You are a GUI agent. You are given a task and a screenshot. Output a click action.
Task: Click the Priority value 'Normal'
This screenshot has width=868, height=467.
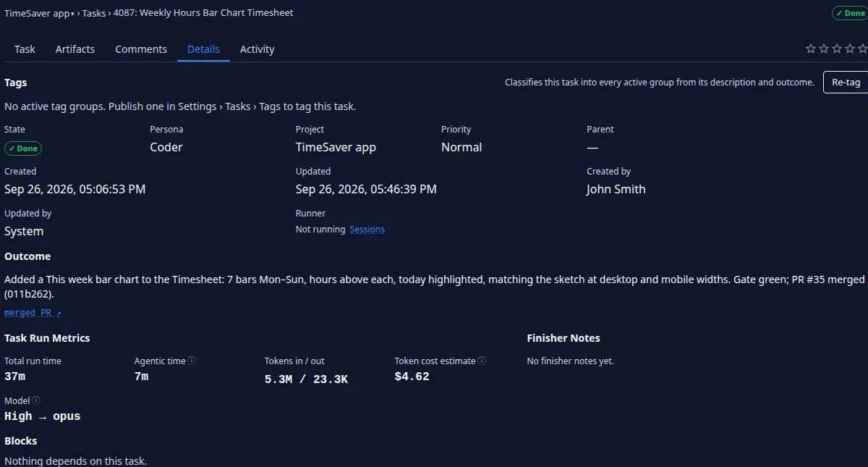(461, 147)
